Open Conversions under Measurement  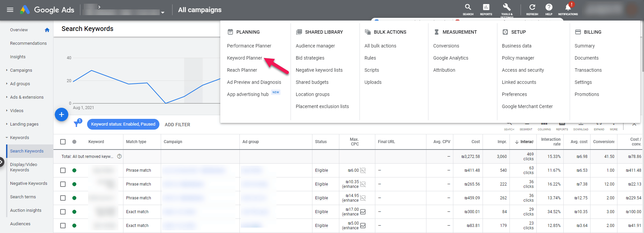(446, 46)
